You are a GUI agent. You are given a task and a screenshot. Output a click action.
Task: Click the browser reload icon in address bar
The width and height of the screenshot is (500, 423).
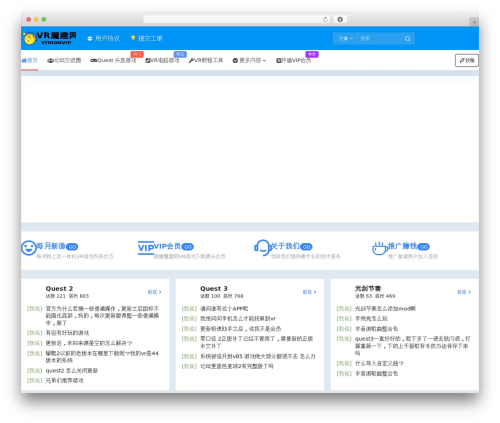[x=325, y=19]
